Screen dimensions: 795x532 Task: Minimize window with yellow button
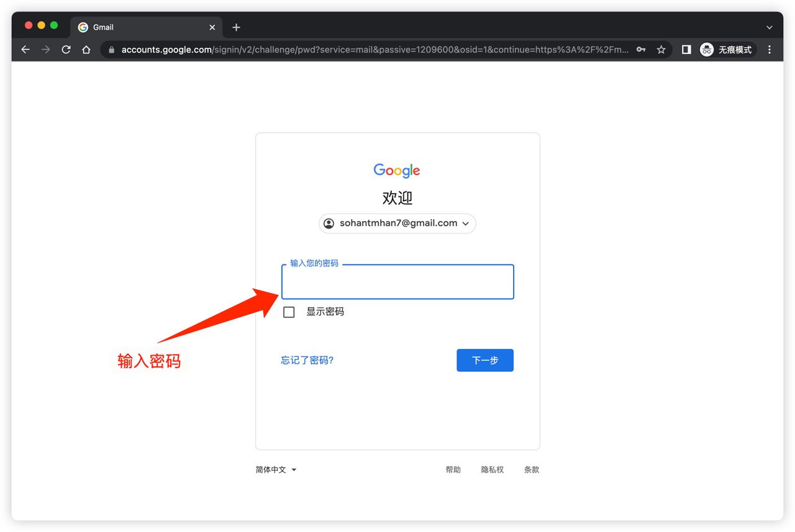pos(42,25)
